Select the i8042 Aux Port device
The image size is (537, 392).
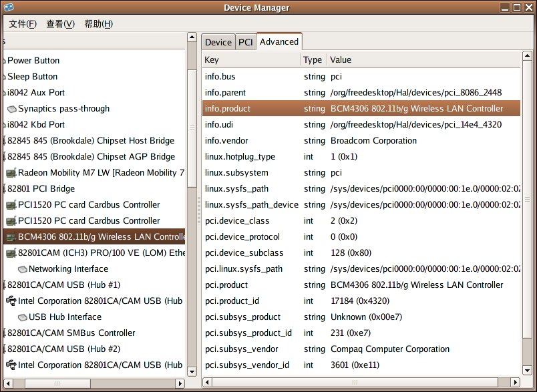36,93
